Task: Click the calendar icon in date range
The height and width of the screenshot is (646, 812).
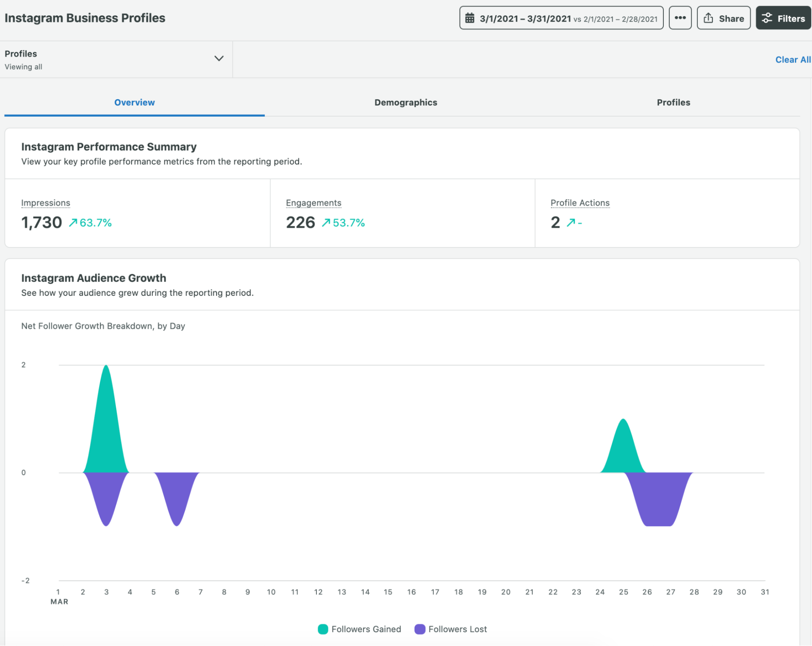Action: [x=470, y=18]
